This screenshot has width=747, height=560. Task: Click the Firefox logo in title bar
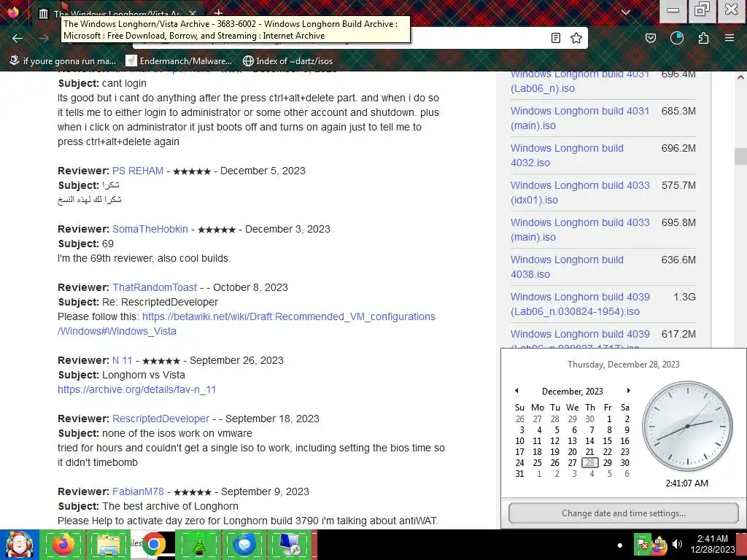click(13, 12)
